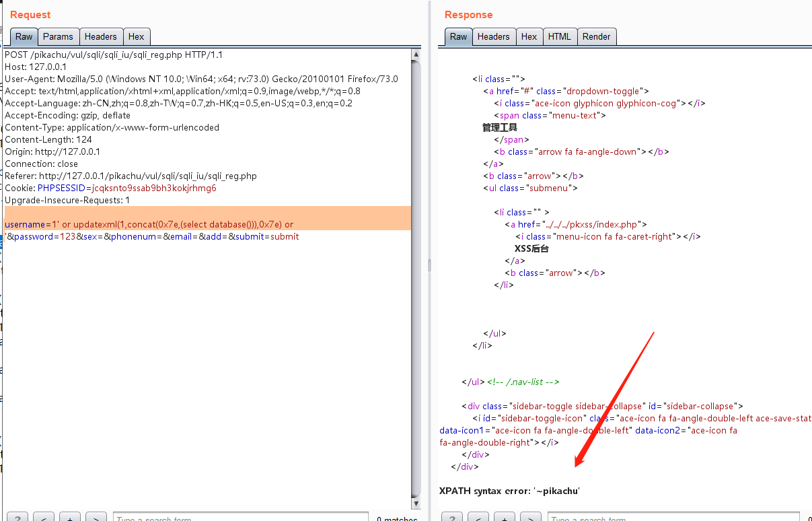The width and height of the screenshot is (812, 521).
Task: Click the sidebar-collapse div tag line
Action: coord(602,406)
